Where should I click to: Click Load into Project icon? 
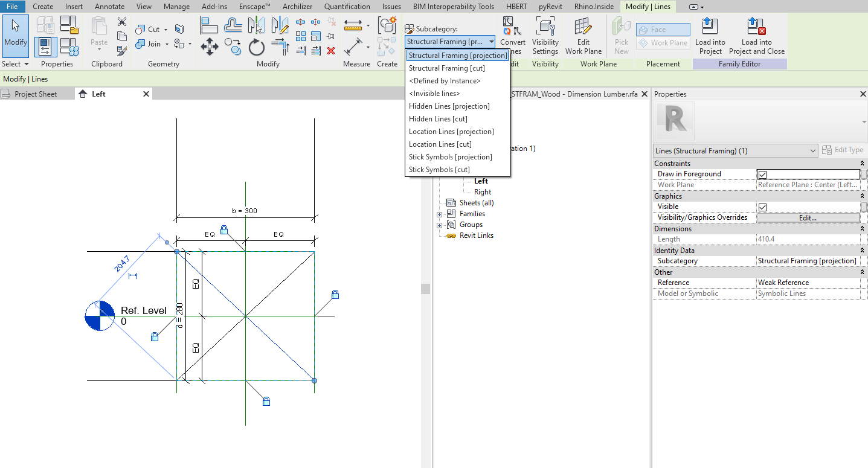click(710, 36)
